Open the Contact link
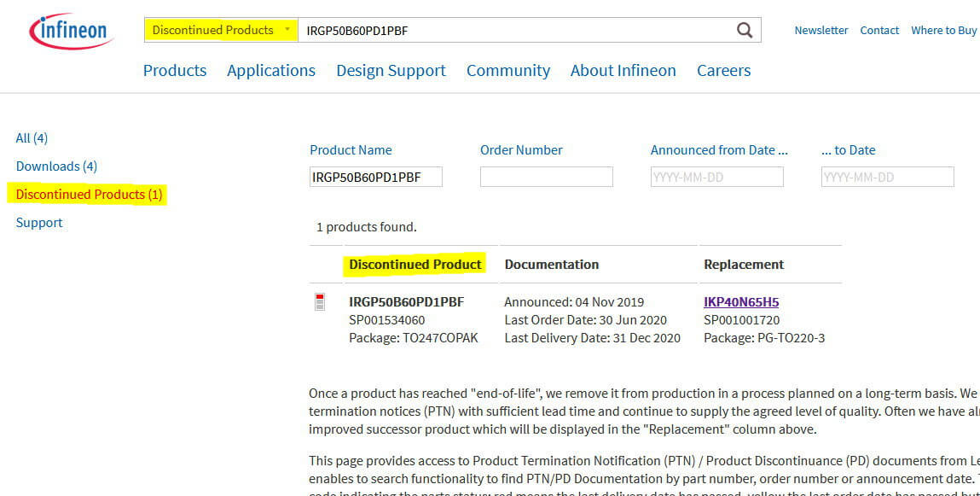Screen dimensions: 980x496 click(879, 30)
